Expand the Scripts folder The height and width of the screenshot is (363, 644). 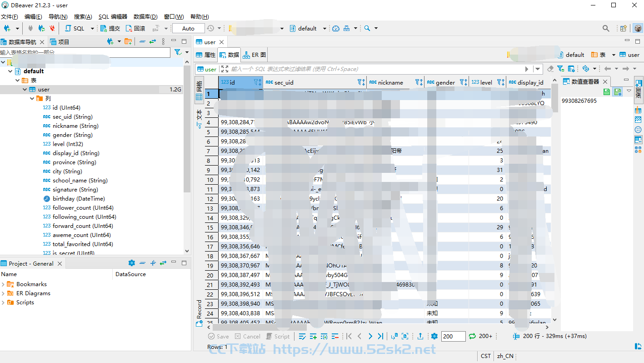point(3,302)
